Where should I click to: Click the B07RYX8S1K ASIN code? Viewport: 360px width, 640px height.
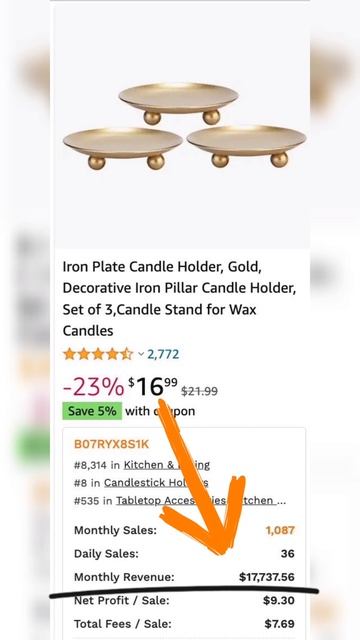pos(111,444)
